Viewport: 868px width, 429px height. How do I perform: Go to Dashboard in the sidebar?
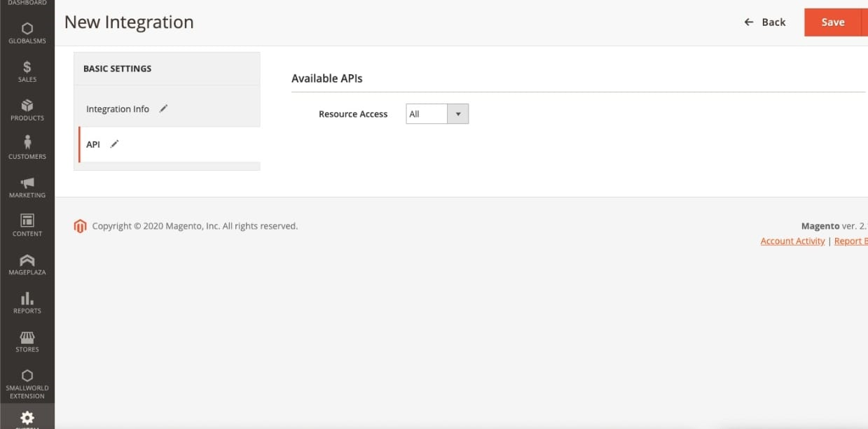click(27, 3)
